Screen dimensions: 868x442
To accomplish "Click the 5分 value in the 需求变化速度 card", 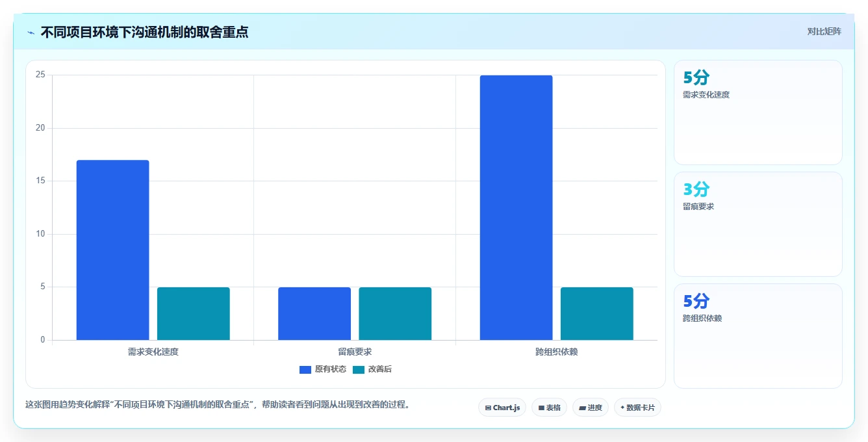I will [696, 77].
